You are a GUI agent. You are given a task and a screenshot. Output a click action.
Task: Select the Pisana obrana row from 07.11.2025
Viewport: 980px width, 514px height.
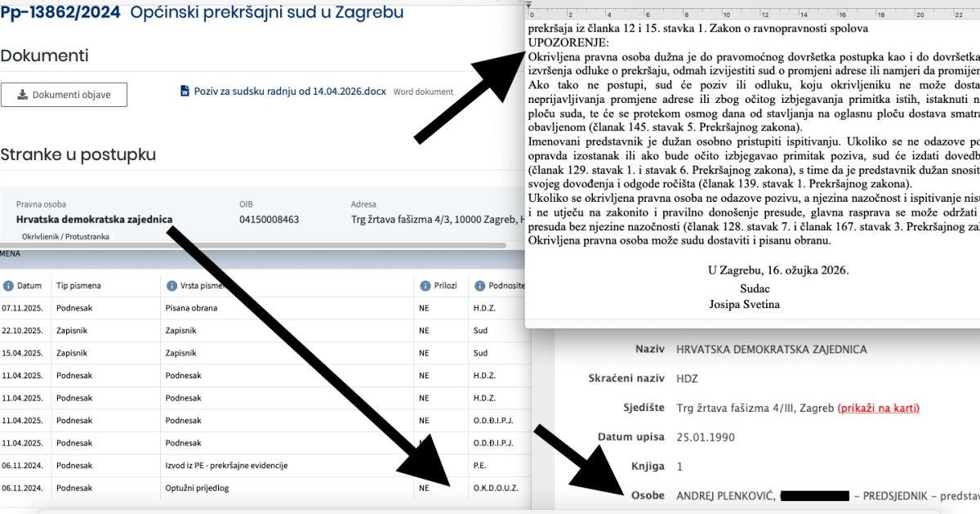(192, 309)
